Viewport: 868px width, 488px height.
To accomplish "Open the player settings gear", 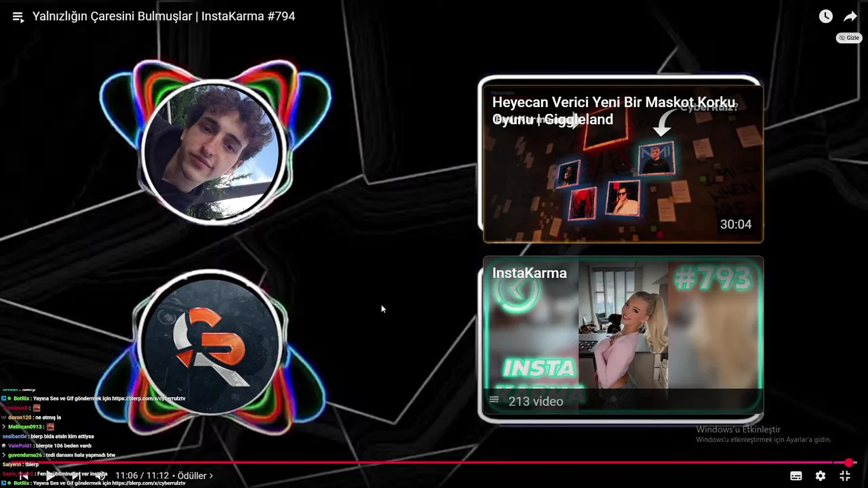I will (821, 476).
